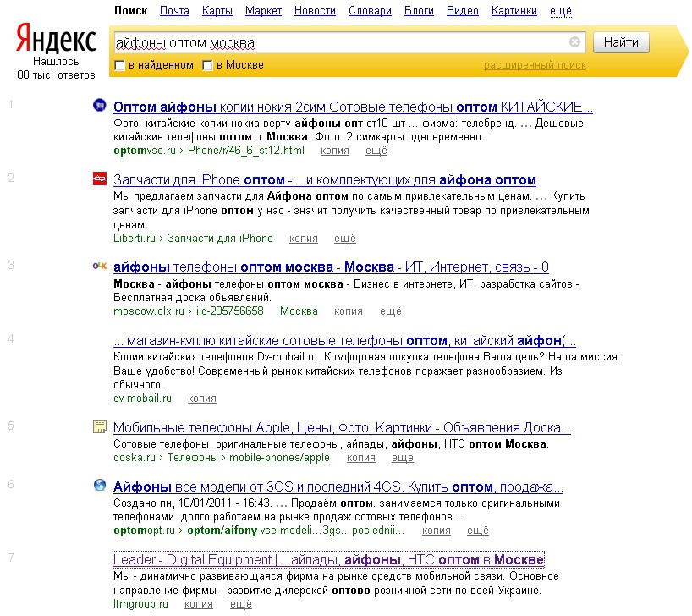Click red favicon of Liberti.ru result
The width and height of the screenshot is (692, 616).
click(x=100, y=179)
